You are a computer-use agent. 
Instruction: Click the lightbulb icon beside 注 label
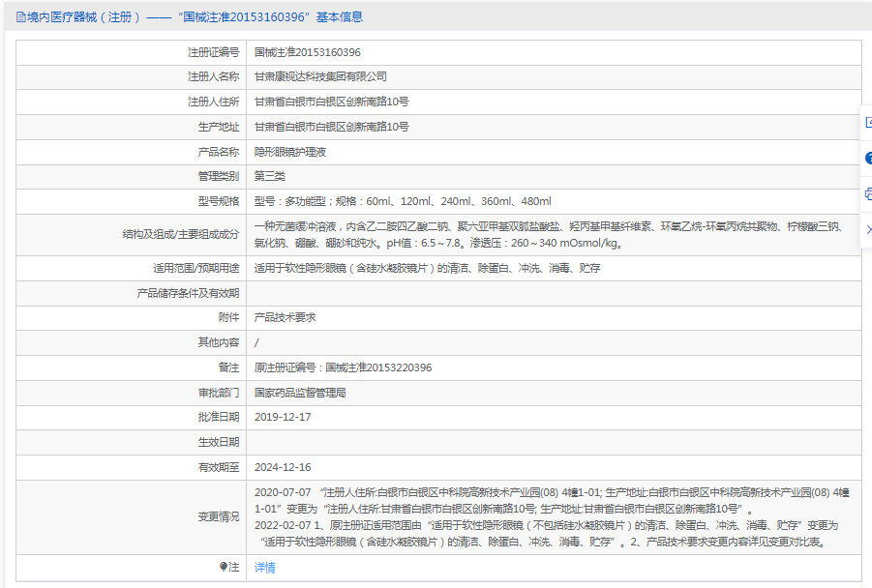(x=224, y=568)
